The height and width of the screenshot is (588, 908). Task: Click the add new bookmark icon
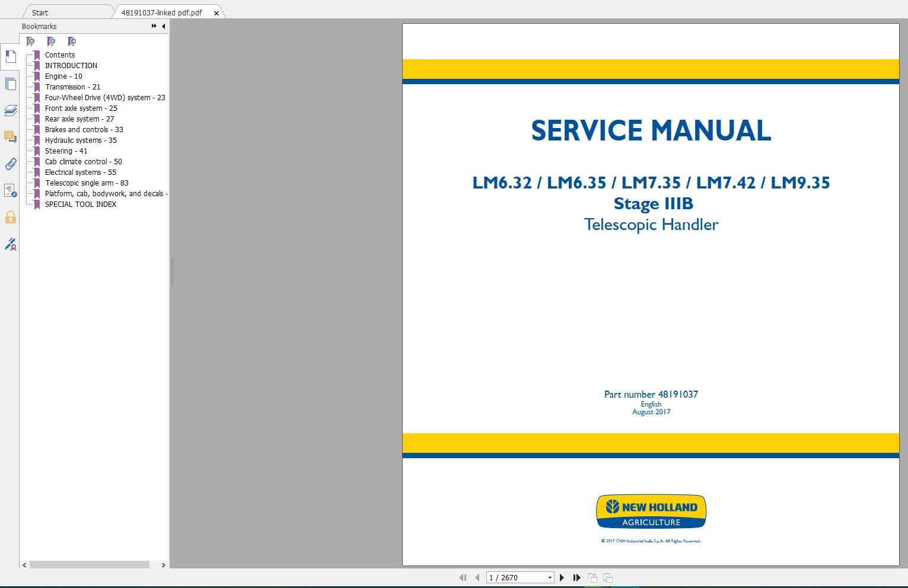(x=51, y=41)
